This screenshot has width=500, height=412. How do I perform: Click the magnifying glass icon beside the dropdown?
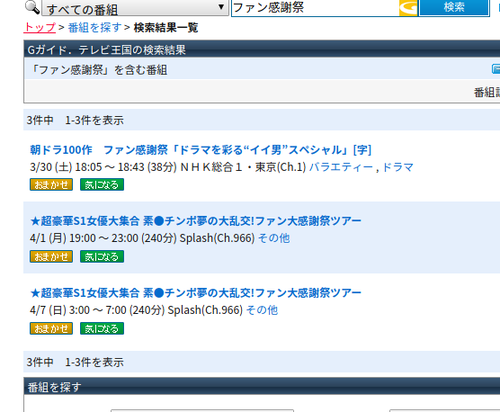tap(32, 7)
